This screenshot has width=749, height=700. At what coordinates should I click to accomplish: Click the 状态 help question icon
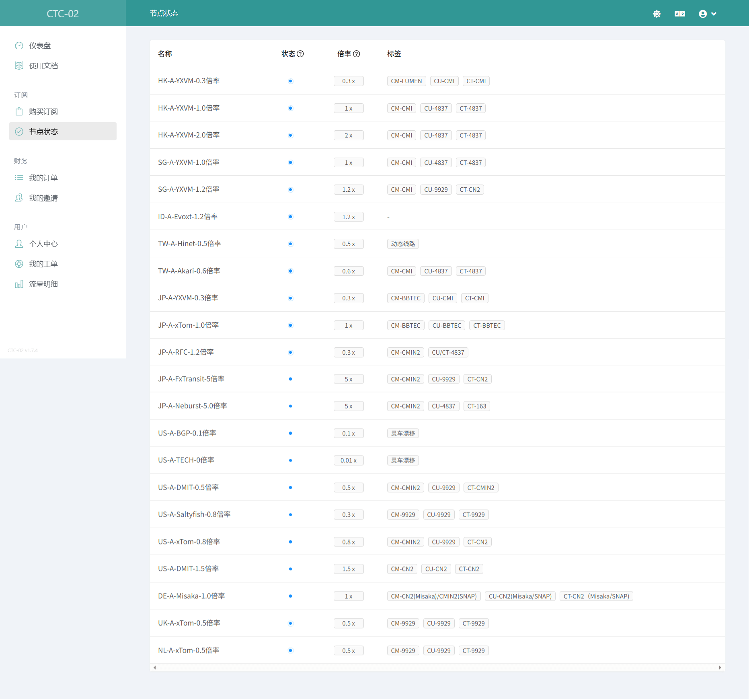click(300, 54)
